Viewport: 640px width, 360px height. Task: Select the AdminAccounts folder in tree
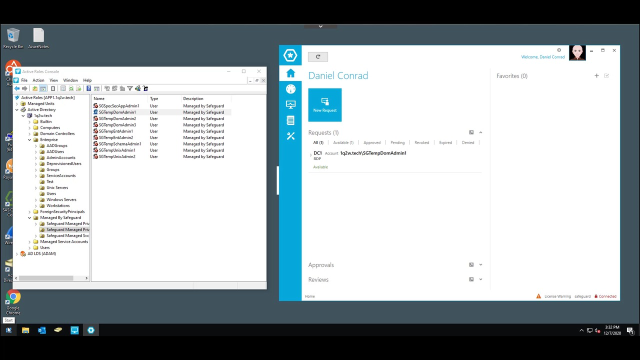click(61, 158)
